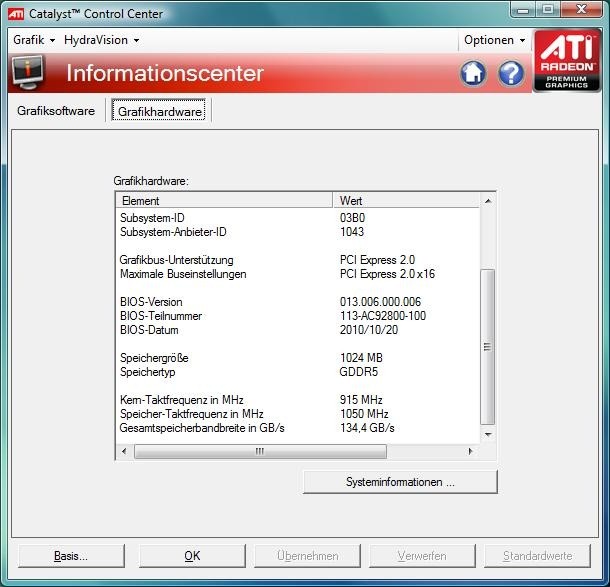Switch to Basis view button
610x587 pixels.
(x=71, y=556)
